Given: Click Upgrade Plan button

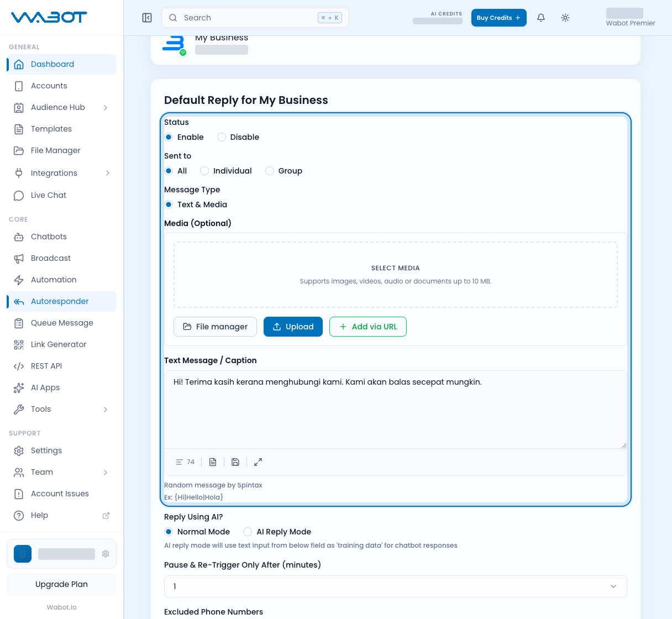Looking at the screenshot, I should pyautogui.click(x=61, y=584).
